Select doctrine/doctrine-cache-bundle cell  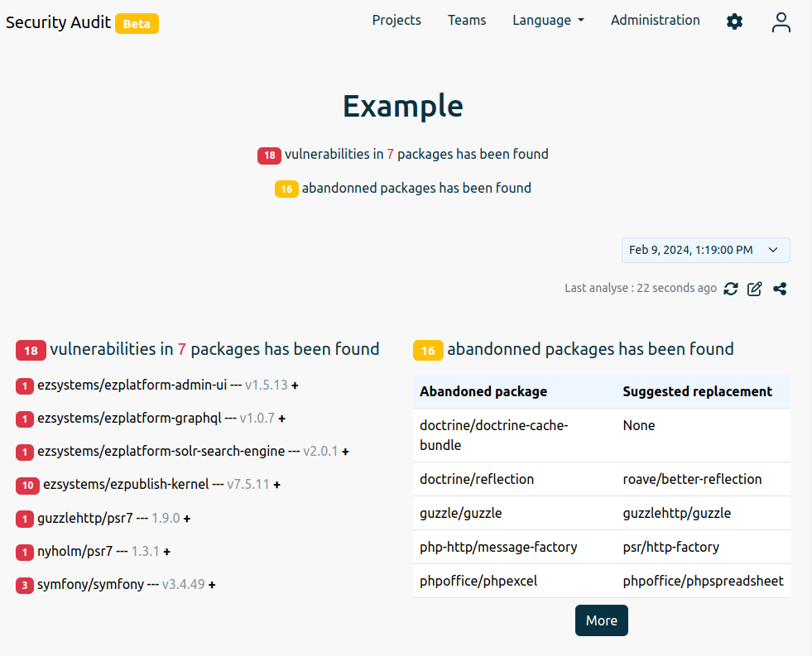pyautogui.click(x=514, y=435)
